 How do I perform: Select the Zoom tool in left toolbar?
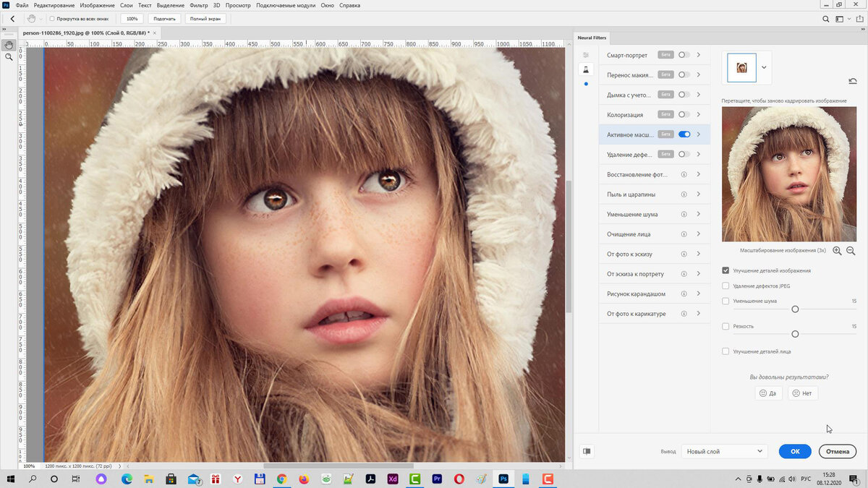pos(9,56)
